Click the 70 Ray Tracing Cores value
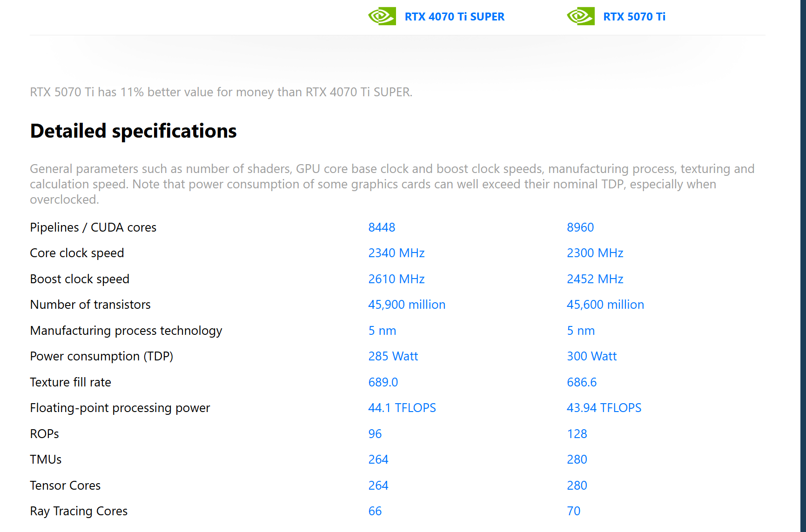806x532 pixels. pos(574,511)
